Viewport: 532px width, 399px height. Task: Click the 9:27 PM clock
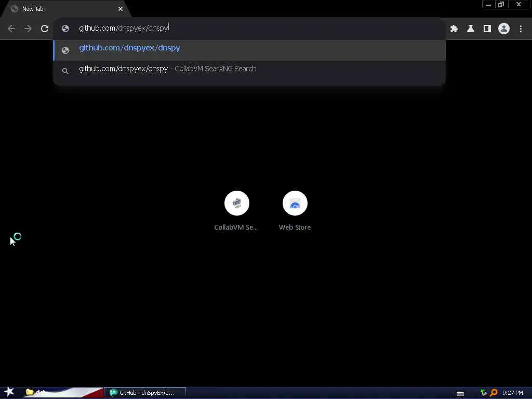pos(513,393)
